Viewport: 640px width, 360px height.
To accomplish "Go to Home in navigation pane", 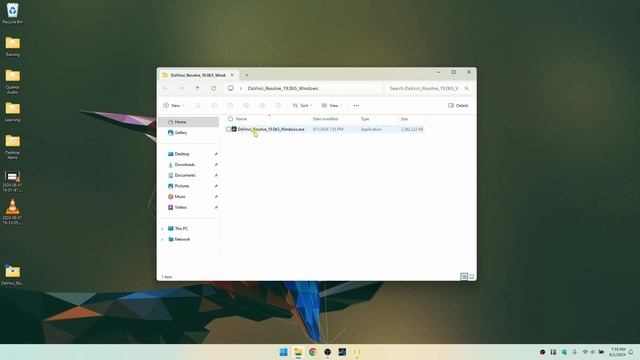I will [x=189, y=122].
